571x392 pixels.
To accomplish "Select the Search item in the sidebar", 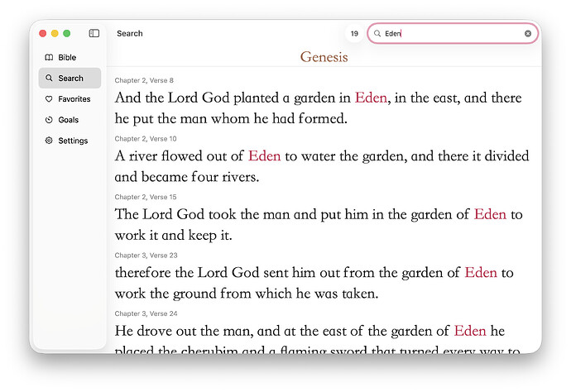I will 70,79.
